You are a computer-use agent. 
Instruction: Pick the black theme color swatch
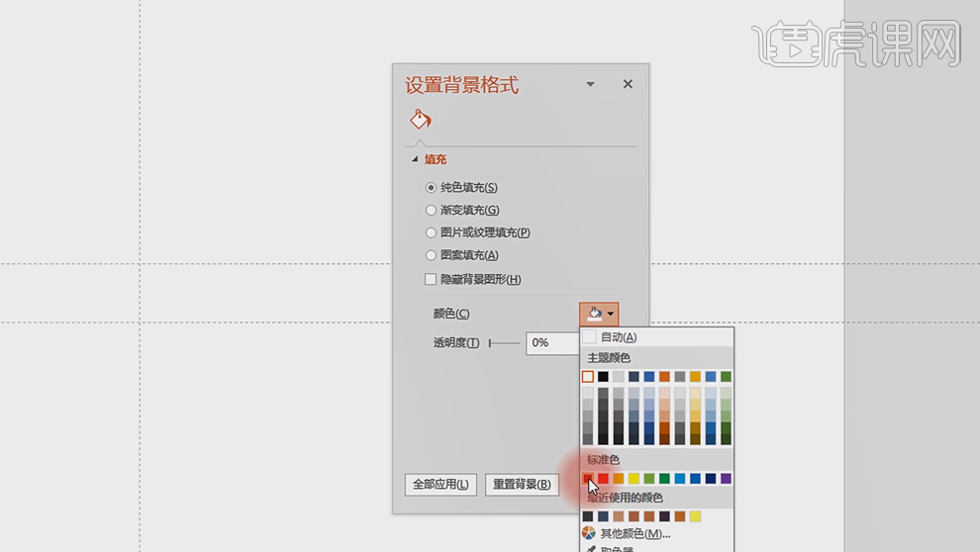tap(603, 377)
